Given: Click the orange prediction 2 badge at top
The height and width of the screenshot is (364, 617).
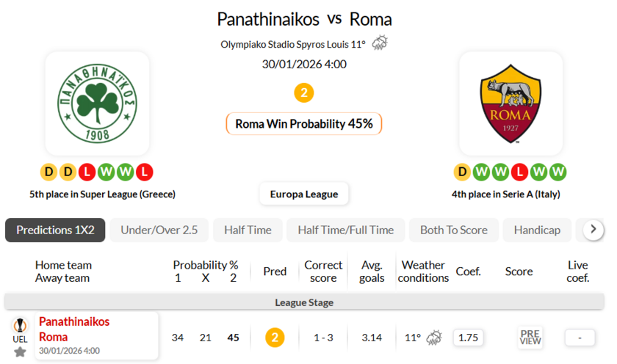Looking at the screenshot, I should click(x=303, y=93).
